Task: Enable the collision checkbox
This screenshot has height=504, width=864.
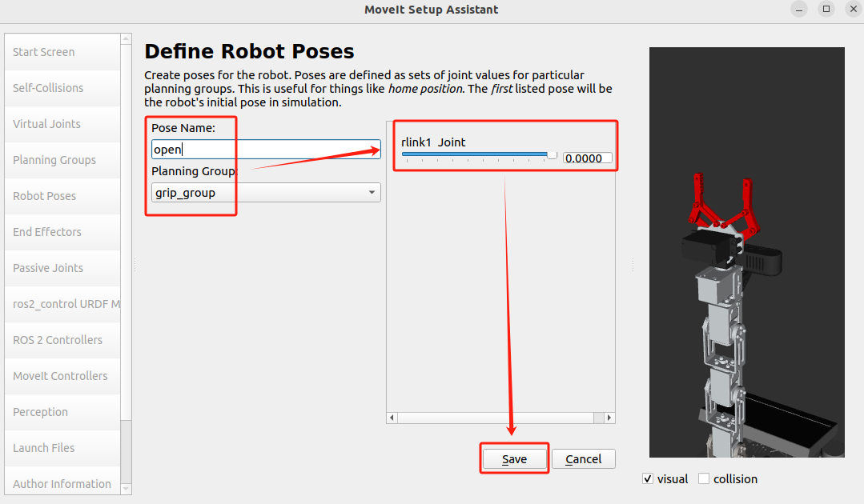Action: [x=704, y=478]
